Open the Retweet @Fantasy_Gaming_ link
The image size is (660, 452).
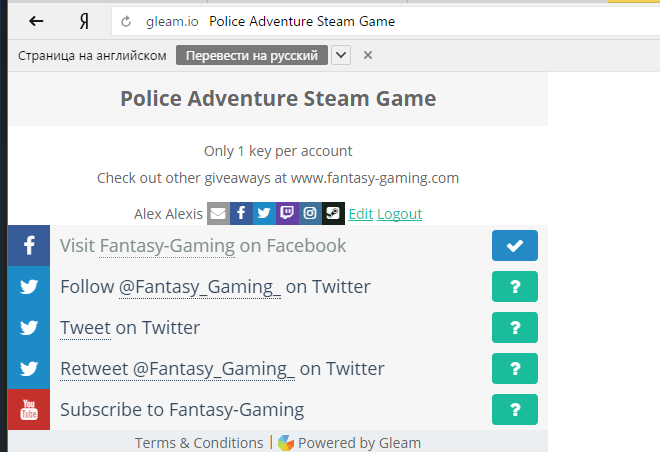(178, 369)
